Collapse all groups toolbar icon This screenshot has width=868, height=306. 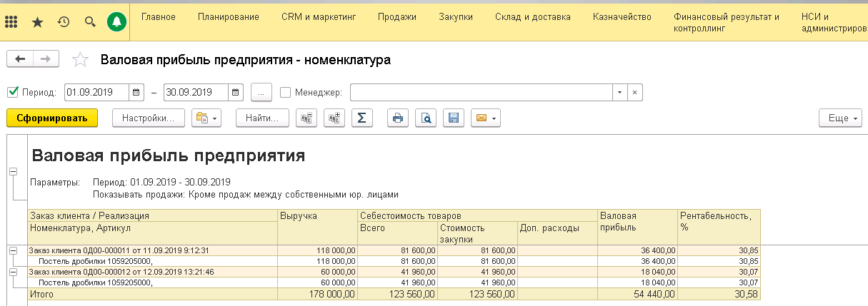pos(307,118)
